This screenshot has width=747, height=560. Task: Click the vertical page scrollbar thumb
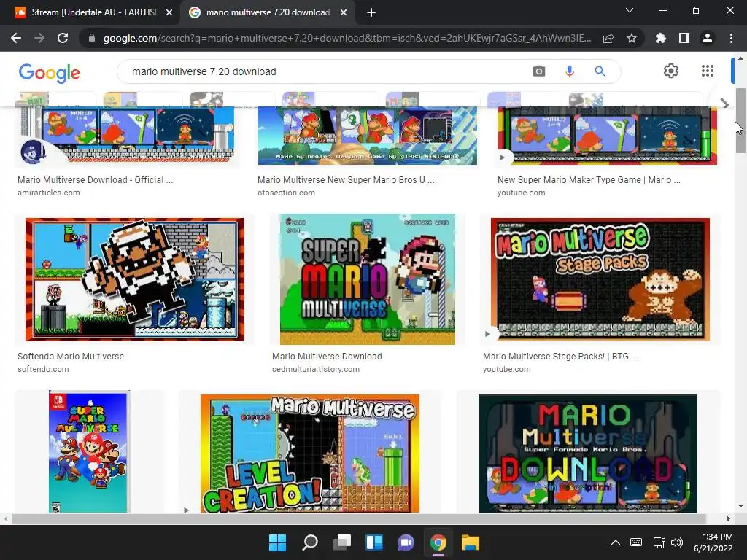[x=740, y=120]
